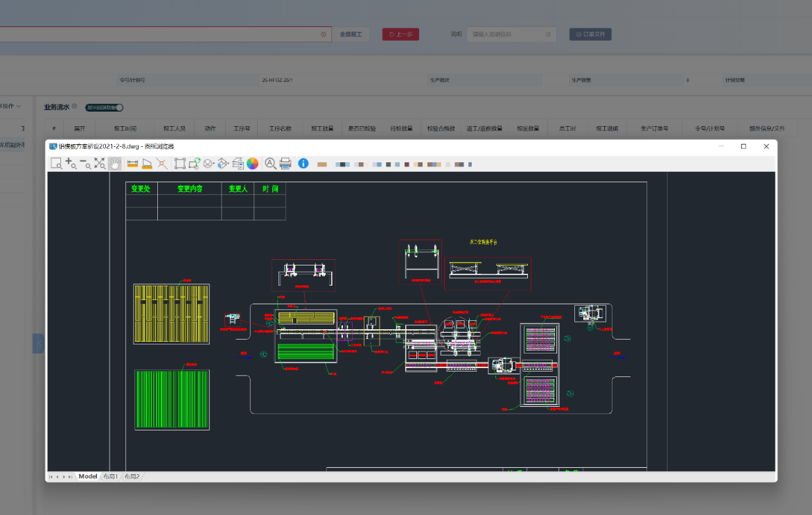This screenshot has width=812, height=515.
Task: Click the Zoom Extents icon
Action: tap(100, 164)
